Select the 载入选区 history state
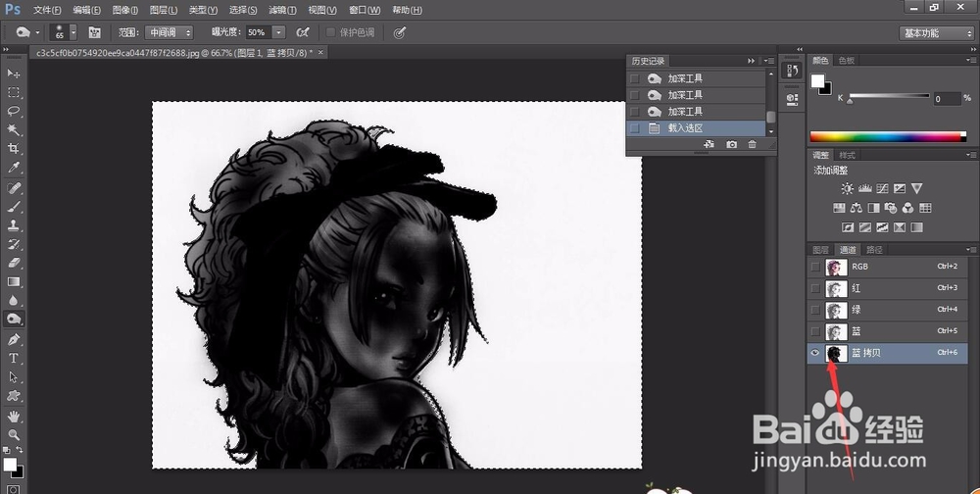 tap(696, 128)
